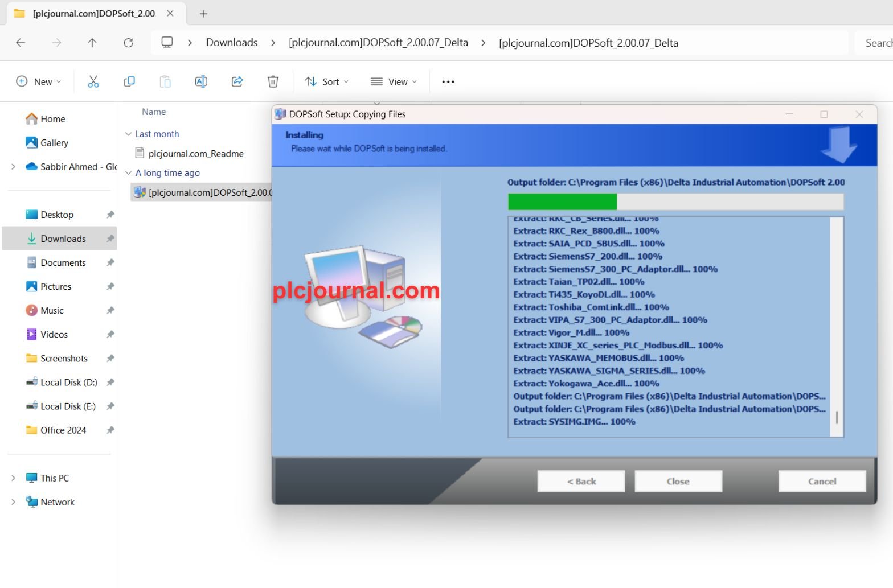Open the Sabbir Ahmed OneDrive entry
893x588 pixels.
click(71, 167)
